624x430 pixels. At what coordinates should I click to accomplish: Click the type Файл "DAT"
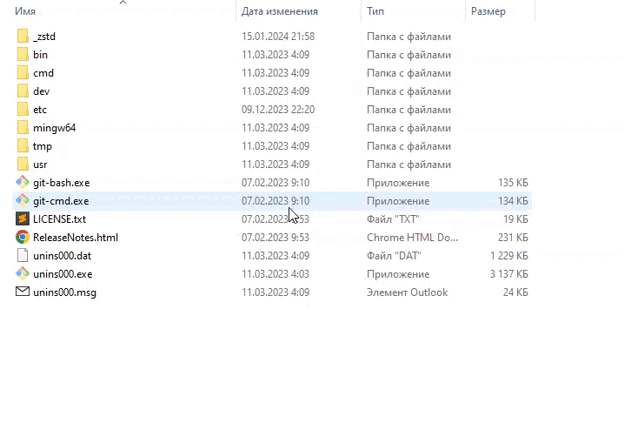[394, 256]
